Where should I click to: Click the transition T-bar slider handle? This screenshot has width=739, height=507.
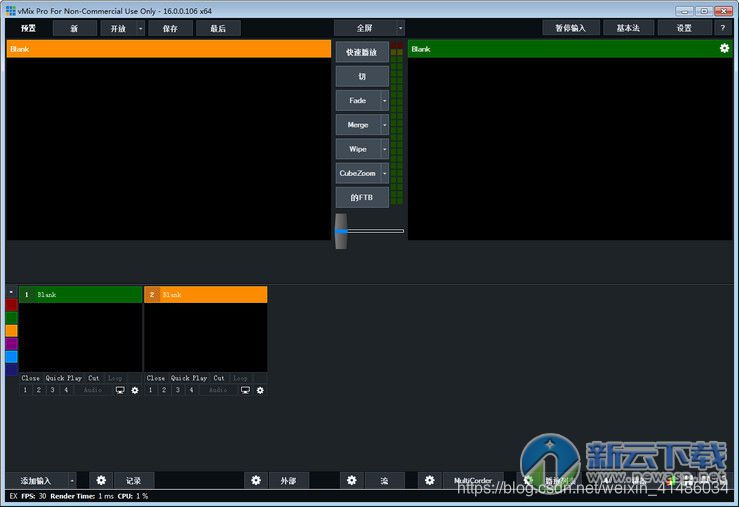pyautogui.click(x=341, y=231)
